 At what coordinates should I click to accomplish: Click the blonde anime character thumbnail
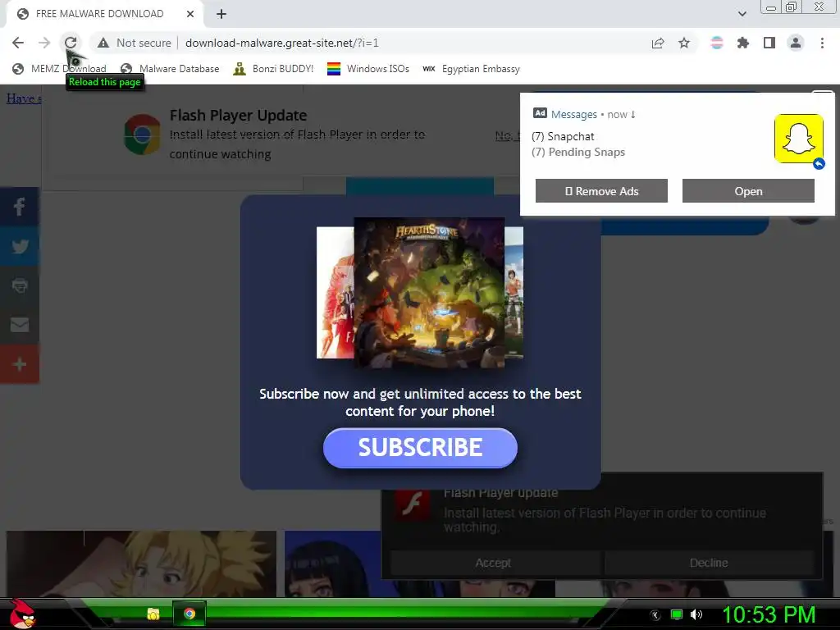pyautogui.click(x=141, y=564)
